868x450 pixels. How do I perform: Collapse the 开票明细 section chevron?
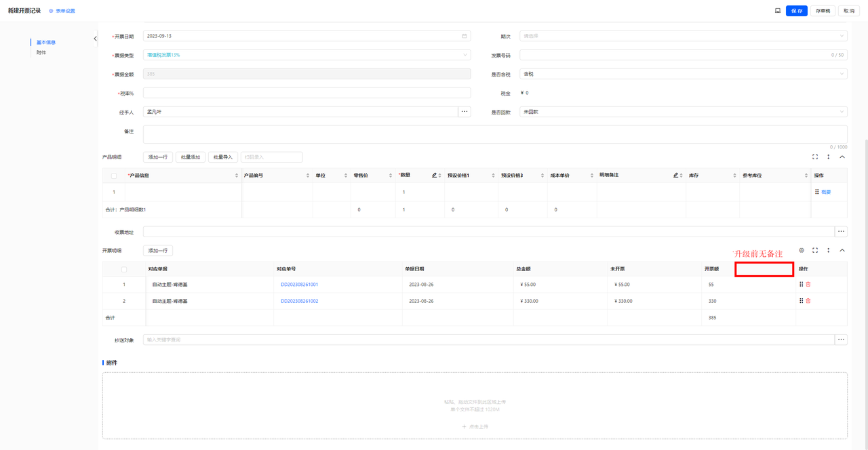(842, 250)
